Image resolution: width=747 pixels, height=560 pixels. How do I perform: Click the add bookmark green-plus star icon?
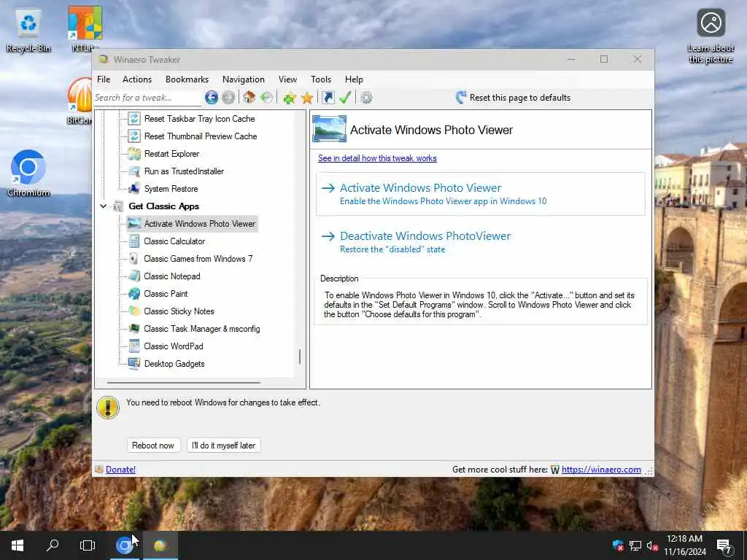click(x=289, y=98)
